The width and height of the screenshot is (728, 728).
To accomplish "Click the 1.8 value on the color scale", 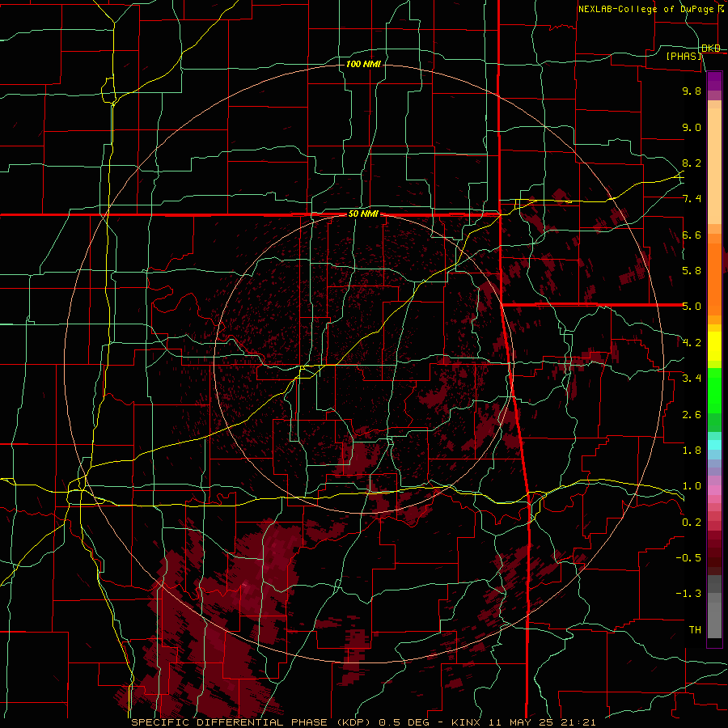I will coord(692,451).
